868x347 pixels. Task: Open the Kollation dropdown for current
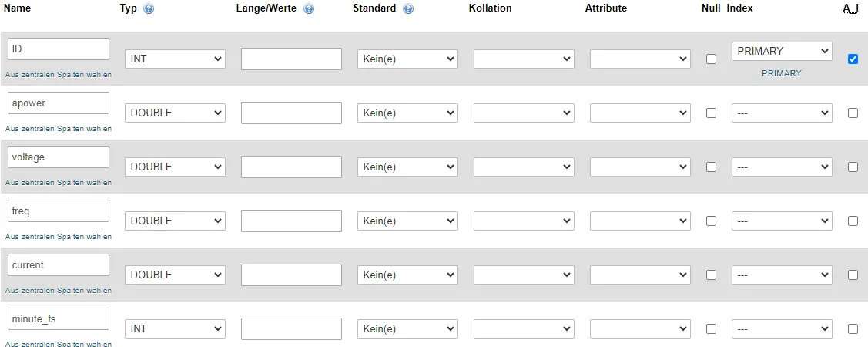(524, 275)
